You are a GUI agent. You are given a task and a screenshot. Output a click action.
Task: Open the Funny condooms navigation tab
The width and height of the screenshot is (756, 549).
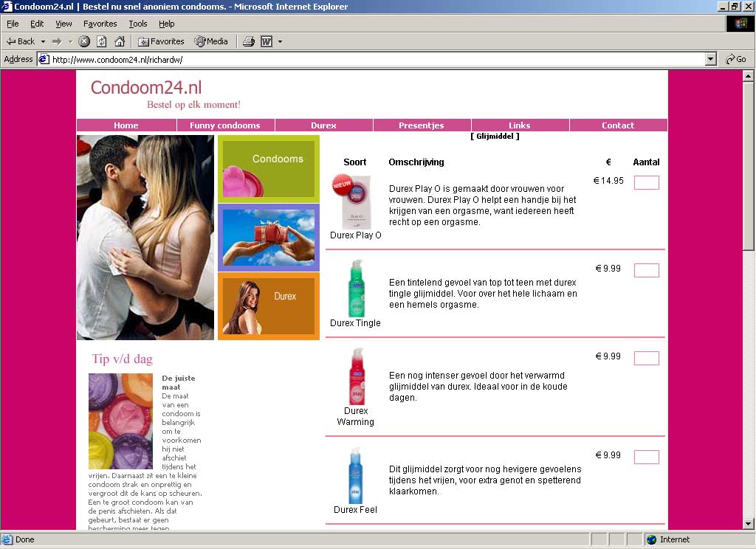tap(225, 125)
